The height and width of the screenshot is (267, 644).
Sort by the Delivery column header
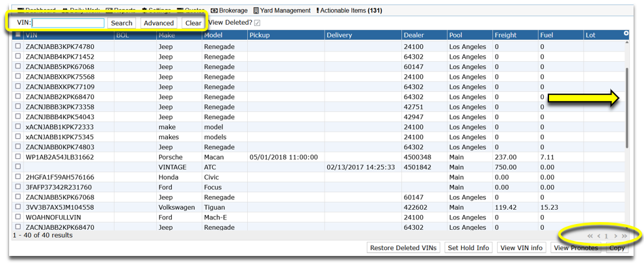[x=363, y=35]
